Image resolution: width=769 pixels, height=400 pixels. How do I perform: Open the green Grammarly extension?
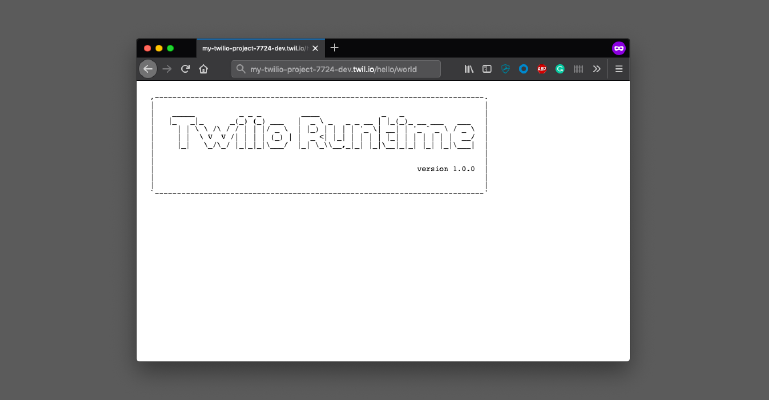point(560,69)
